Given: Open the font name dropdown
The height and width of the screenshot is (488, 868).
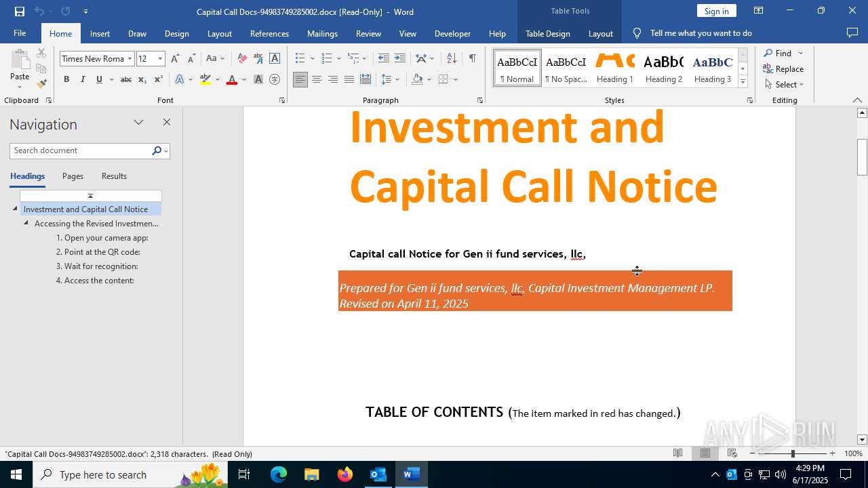Looking at the screenshot, I should pyautogui.click(x=130, y=59).
